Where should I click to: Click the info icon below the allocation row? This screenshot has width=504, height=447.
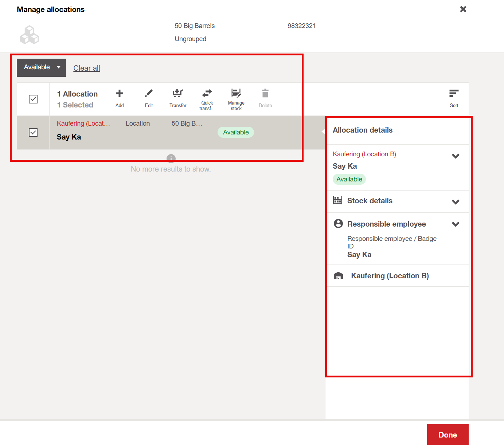click(x=171, y=158)
